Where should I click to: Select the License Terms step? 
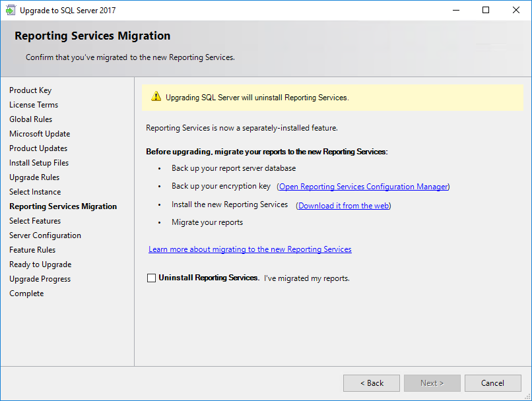click(x=34, y=105)
